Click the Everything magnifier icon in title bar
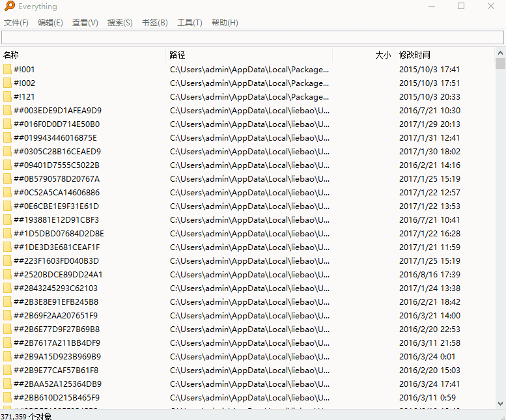The image size is (506, 420). click(x=9, y=7)
